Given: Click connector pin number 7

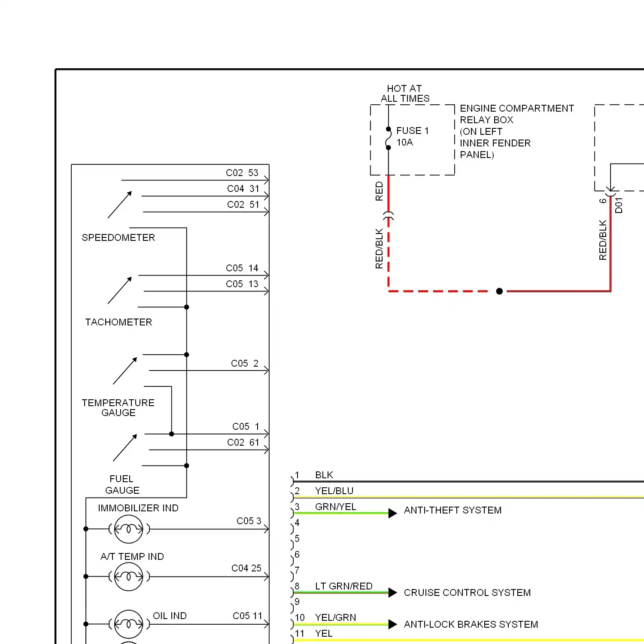Looking at the screenshot, I should click(x=297, y=570).
